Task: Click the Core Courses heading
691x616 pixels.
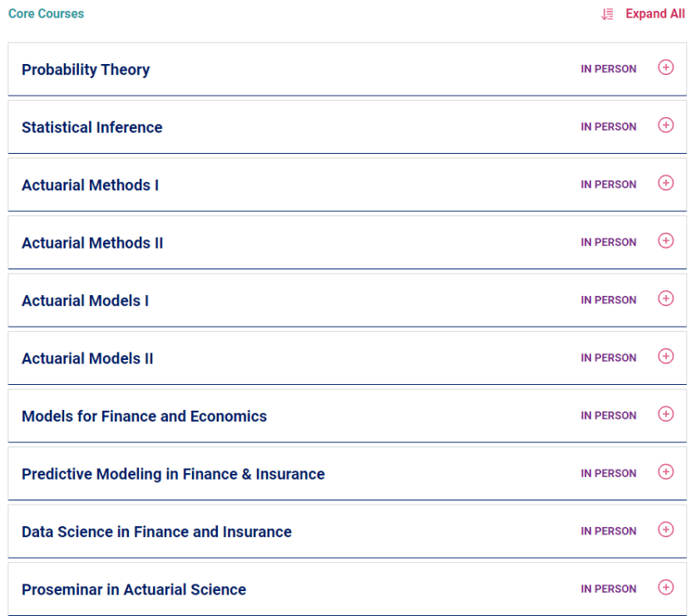Action: point(46,14)
